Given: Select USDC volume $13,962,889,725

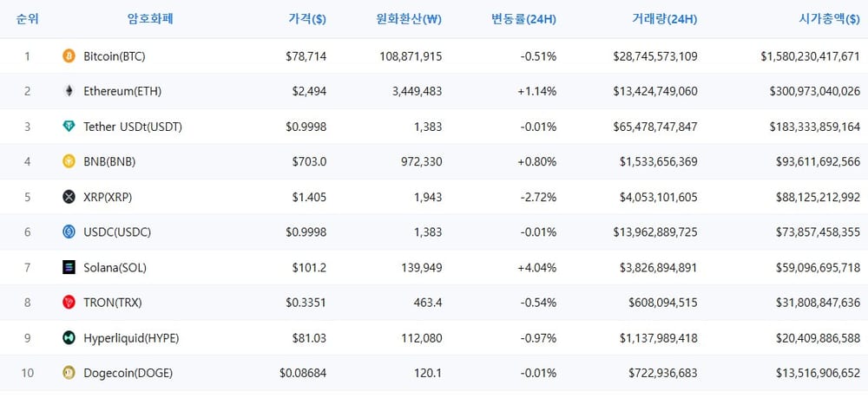Looking at the screenshot, I should pyautogui.click(x=655, y=232).
